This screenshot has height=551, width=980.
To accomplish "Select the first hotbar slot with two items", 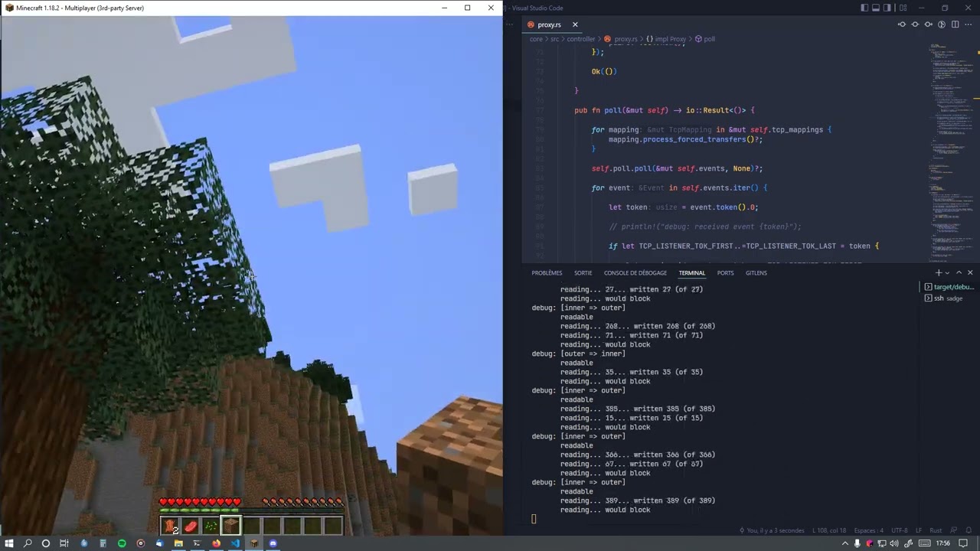I will point(170,526).
